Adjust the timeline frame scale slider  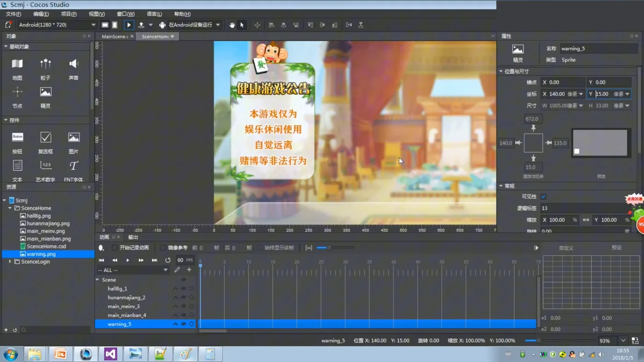point(335,248)
